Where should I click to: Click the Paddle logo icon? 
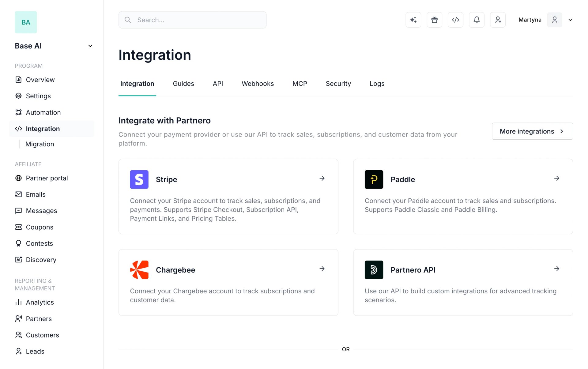coord(374,179)
